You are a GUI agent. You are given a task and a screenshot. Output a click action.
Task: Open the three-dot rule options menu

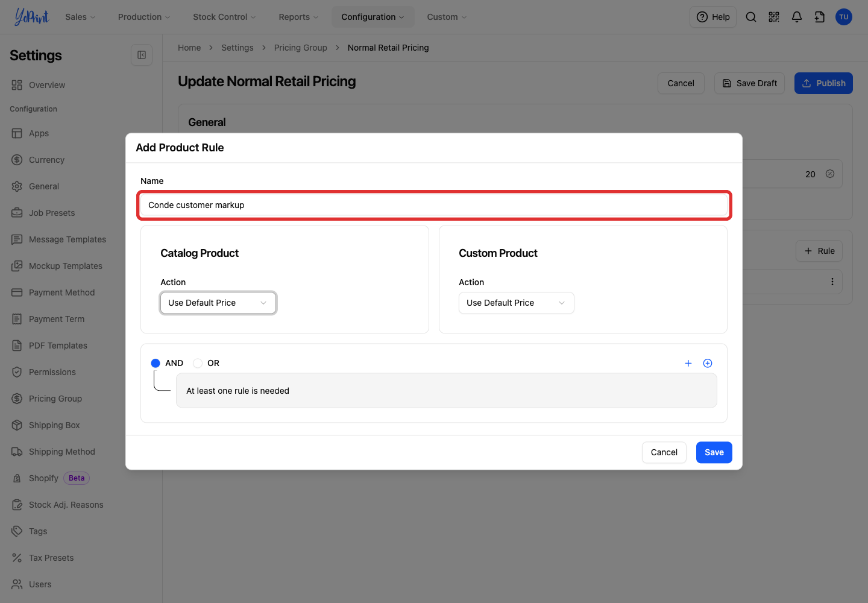click(832, 282)
